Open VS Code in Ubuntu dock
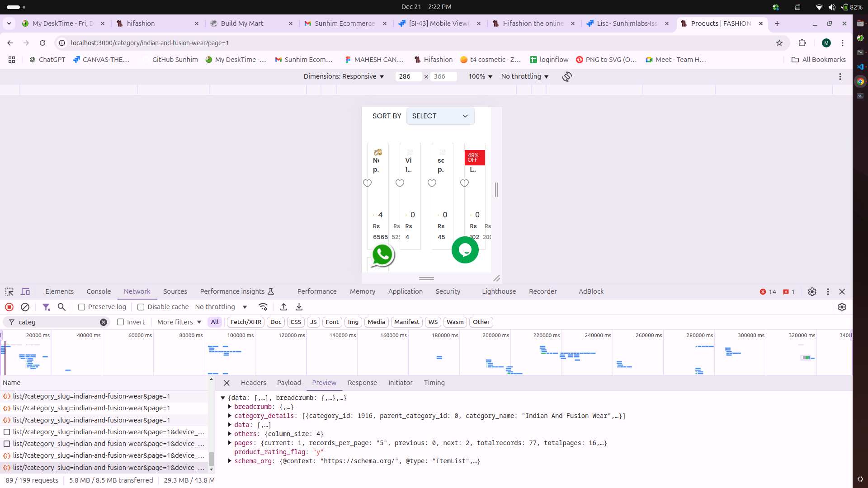 point(860,67)
